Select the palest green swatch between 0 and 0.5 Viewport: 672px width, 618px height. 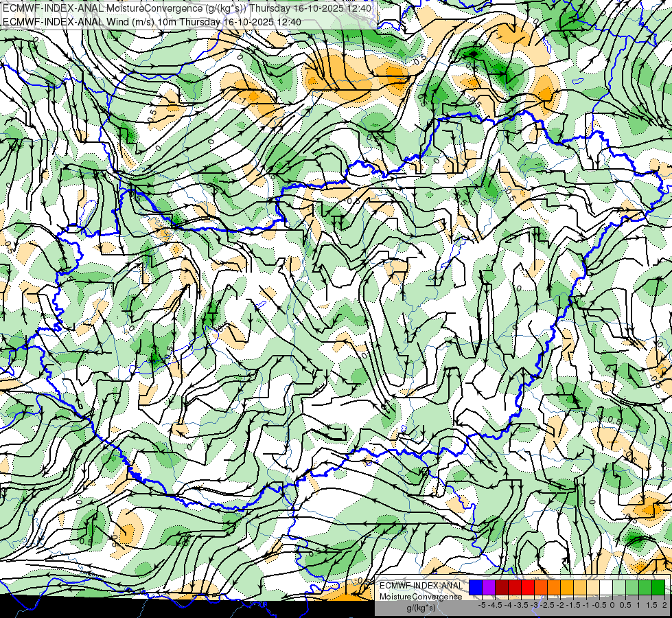point(619,588)
